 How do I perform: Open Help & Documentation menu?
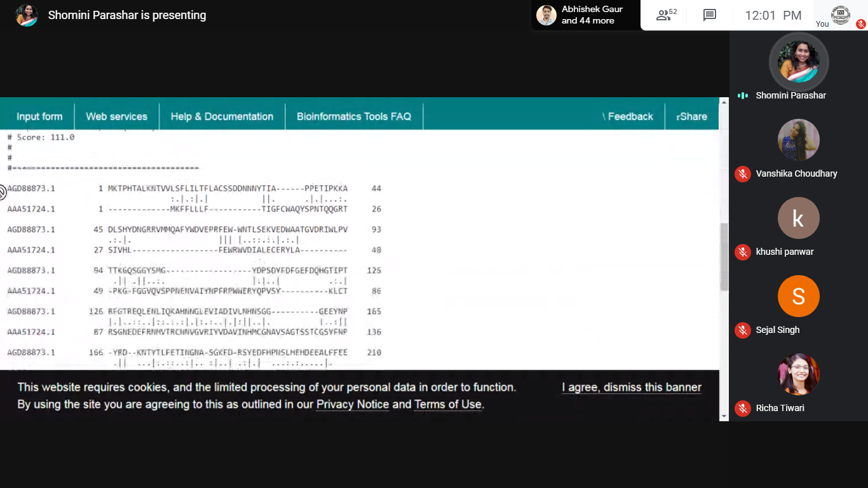click(x=222, y=116)
